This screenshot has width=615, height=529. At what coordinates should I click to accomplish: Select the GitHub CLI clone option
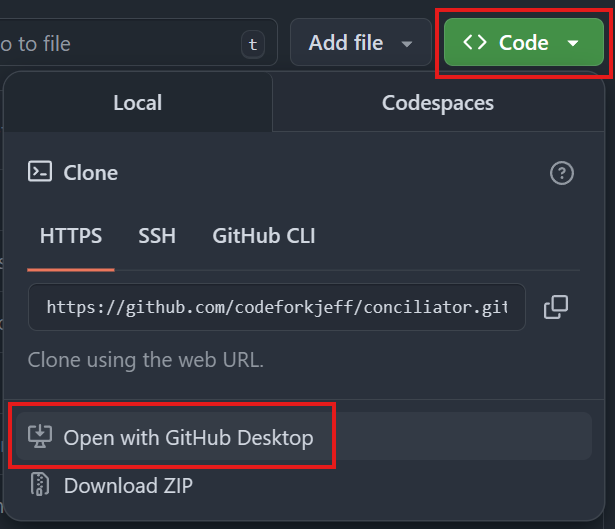(x=264, y=236)
